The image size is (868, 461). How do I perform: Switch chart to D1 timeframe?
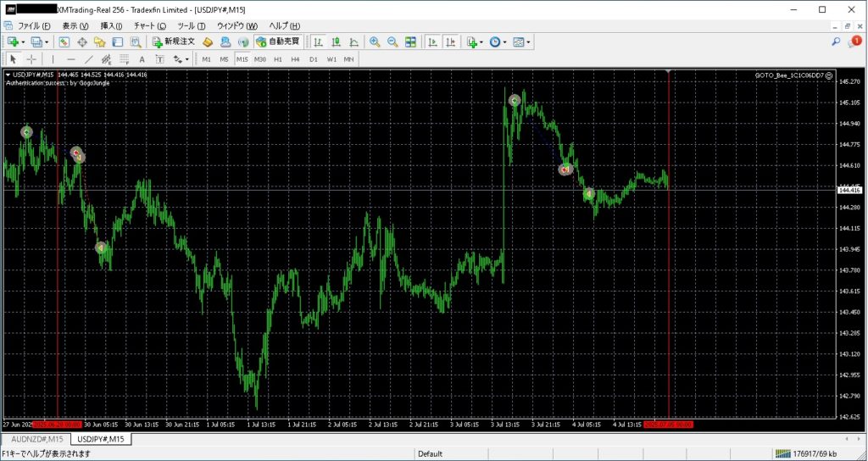(x=314, y=59)
